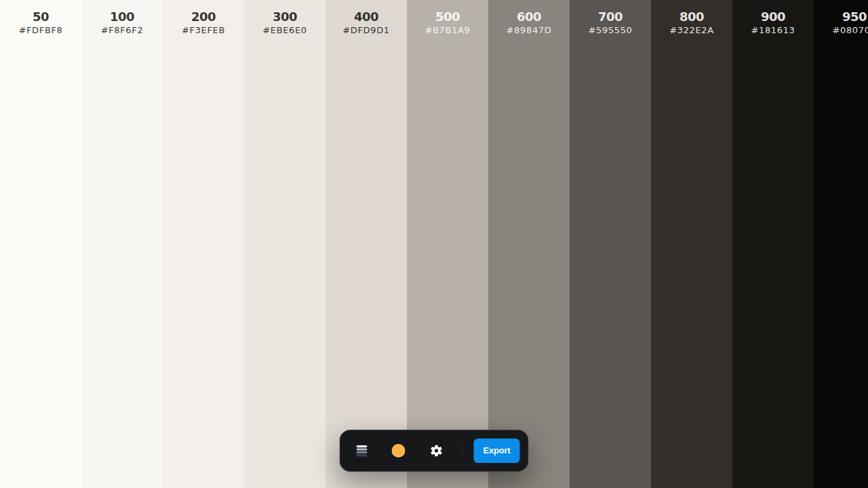
Task: Select the 100 shade color column
Action: 122,244
